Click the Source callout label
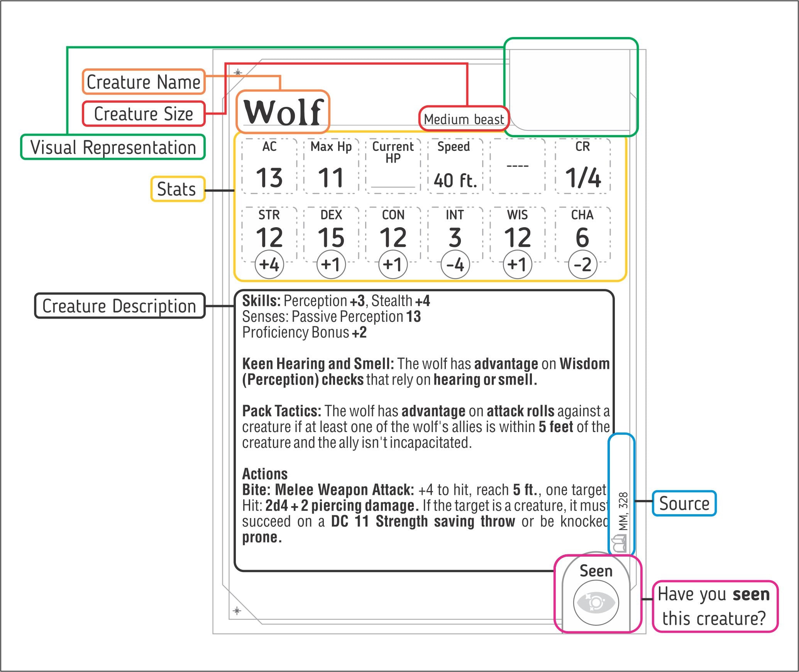 684,503
